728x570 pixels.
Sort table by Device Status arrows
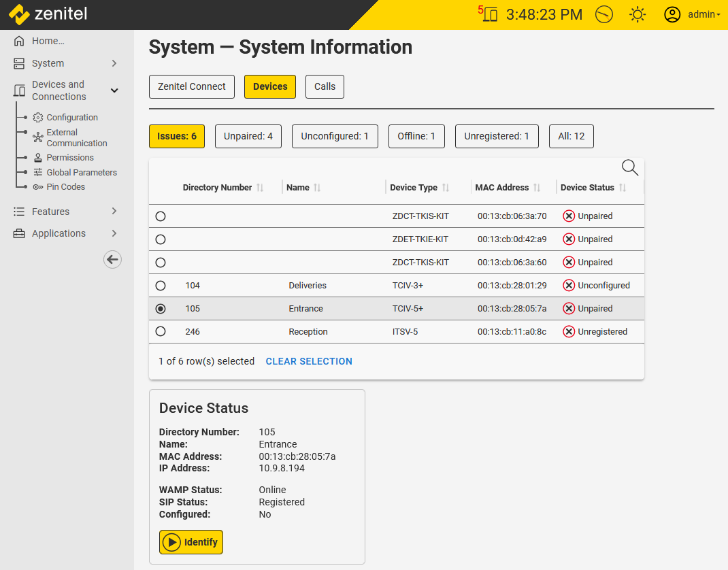(x=623, y=188)
